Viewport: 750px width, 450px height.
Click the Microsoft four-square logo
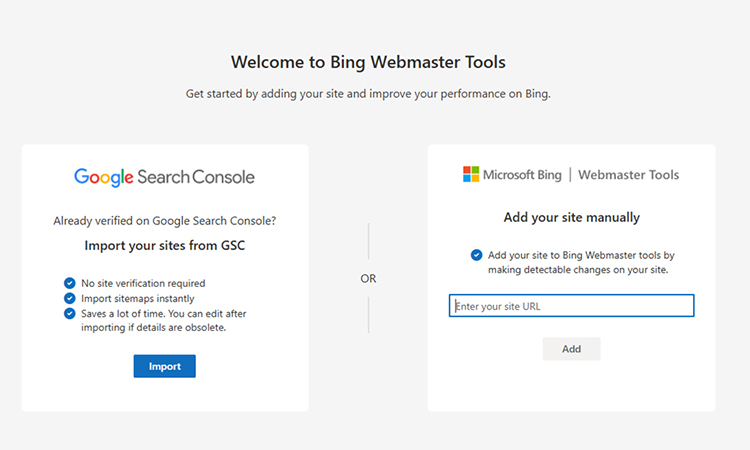[x=471, y=174]
